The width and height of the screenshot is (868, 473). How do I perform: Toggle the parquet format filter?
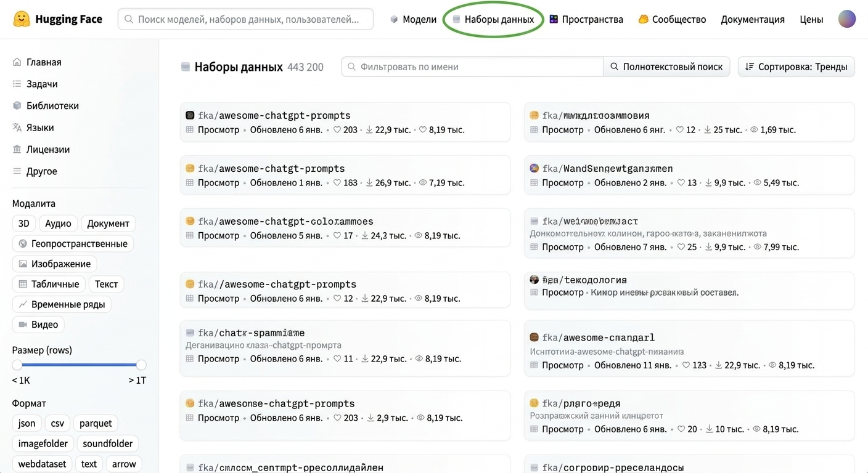click(96, 424)
